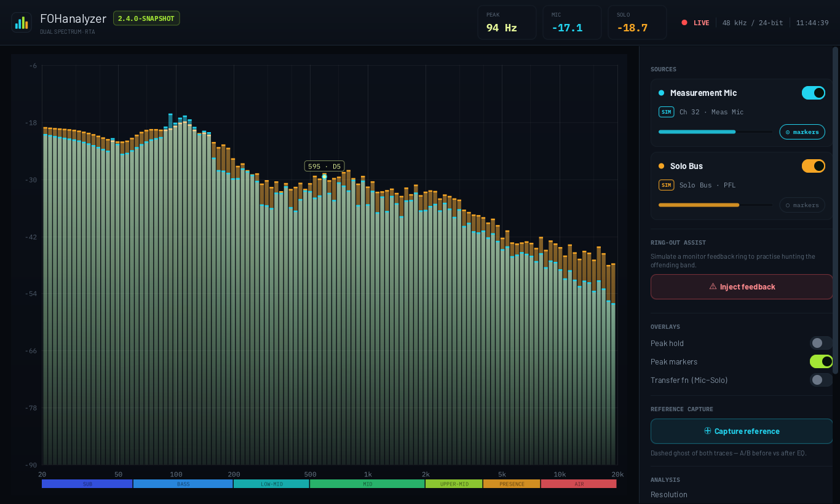Click the SIM badge next to Solo Bus PFL
840x504 pixels.
click(666, 185)
